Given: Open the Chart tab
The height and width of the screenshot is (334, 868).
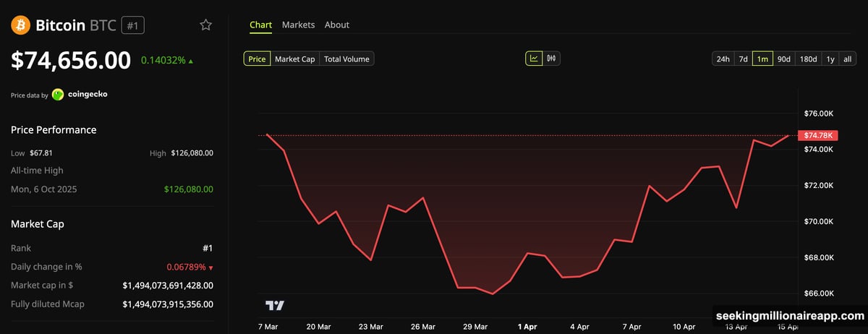Looking at the screenshot, I should 260,25.
